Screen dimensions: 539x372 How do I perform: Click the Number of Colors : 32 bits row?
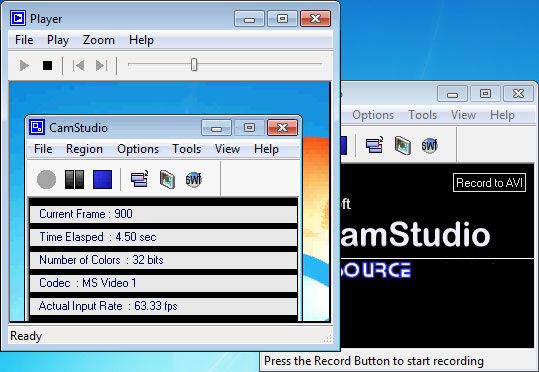(164, 260)
